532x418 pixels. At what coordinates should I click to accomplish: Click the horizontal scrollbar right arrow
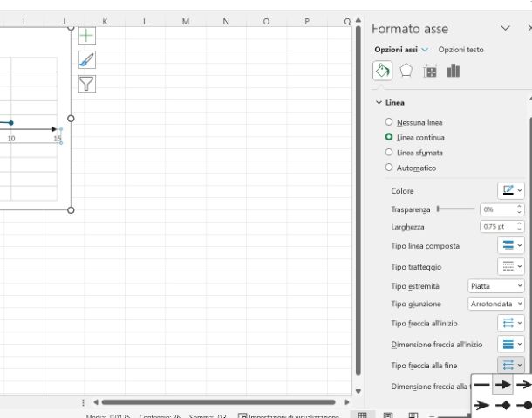click(x=346, y=402)
